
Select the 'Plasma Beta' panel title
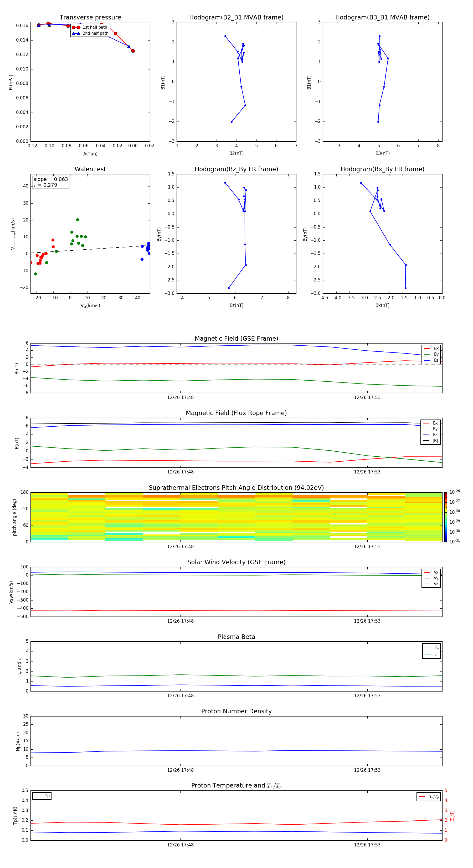(x=236, y=637)
